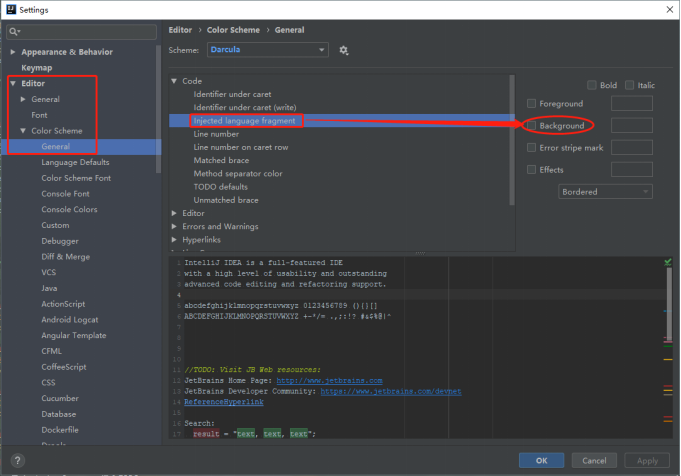Click the help question mark button
Image resolution: width=681 pixels, height=476 pixels.
coord(17,461)
